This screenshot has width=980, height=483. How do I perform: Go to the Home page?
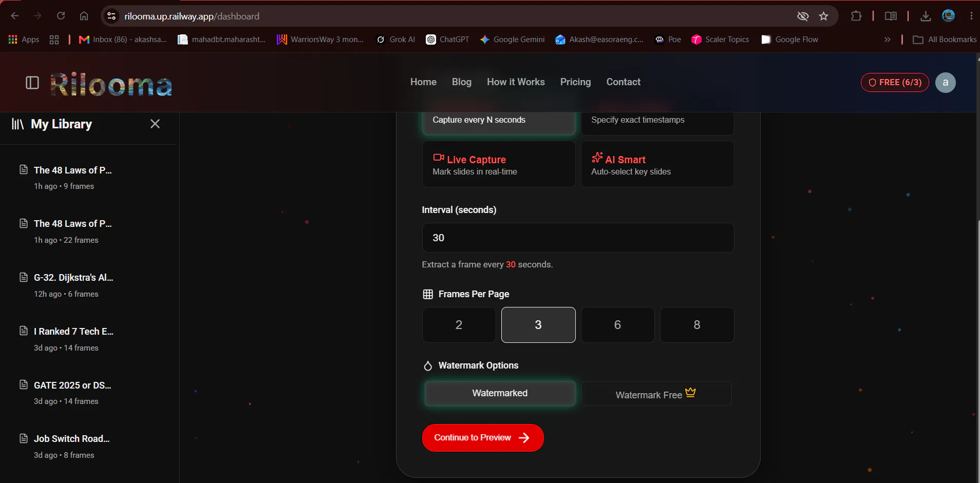423,82
